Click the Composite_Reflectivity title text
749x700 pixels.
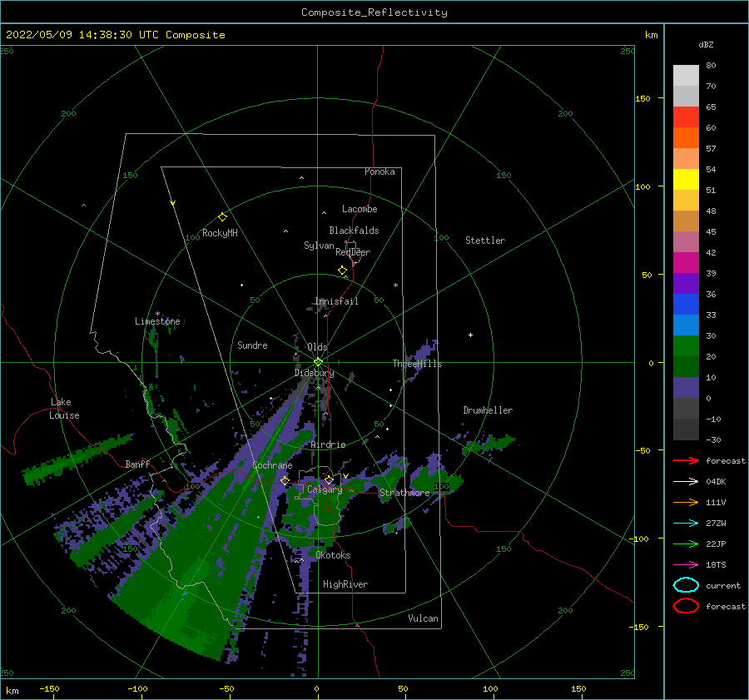[374, 12]
